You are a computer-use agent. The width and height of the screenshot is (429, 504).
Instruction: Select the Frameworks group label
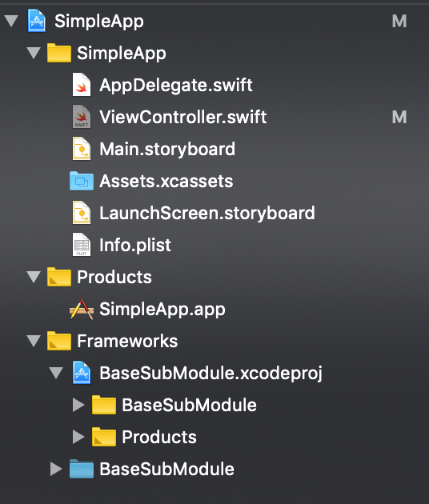(127, 341)
